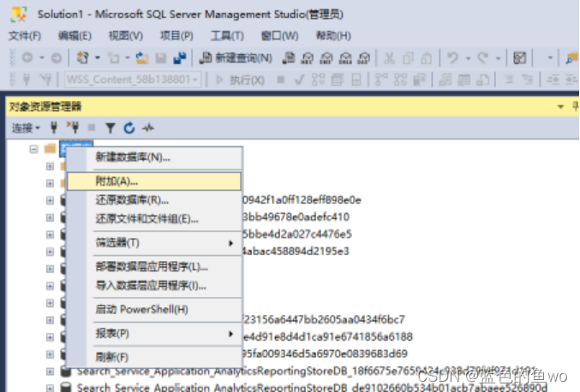Click Object Explorer Disconnect icon with red X
The width and height of the screenshot is (580, 392).
(73, 128)
